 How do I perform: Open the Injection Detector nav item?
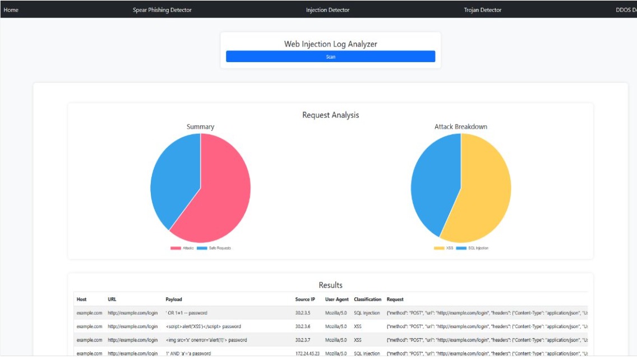coord(327,10)
